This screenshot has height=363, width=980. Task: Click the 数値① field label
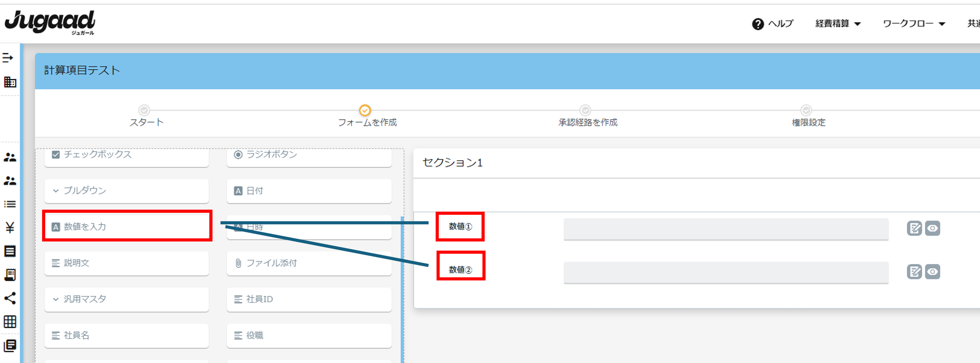[460, 227]
